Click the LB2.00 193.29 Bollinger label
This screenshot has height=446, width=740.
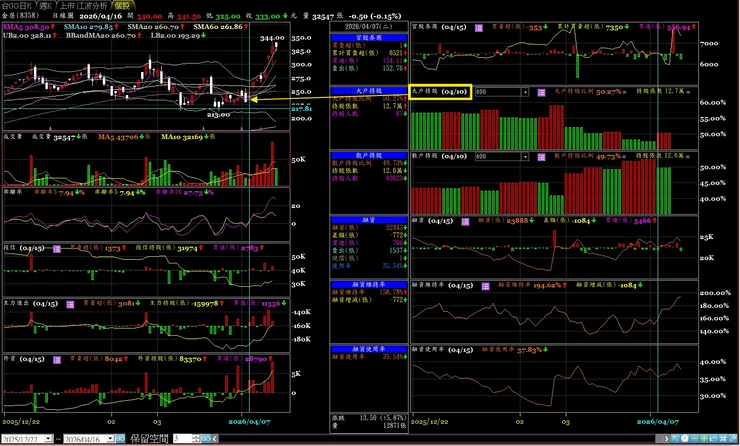[178, 35]
